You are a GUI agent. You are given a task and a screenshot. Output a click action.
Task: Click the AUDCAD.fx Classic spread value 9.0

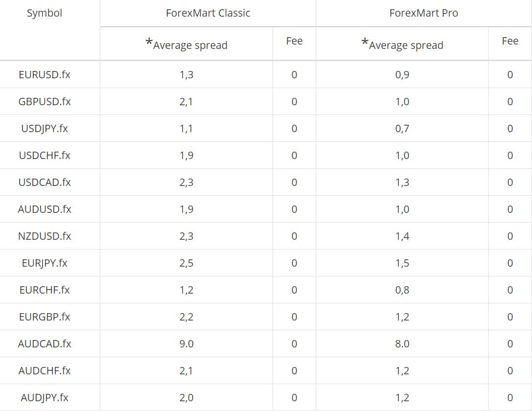(186, 344)
